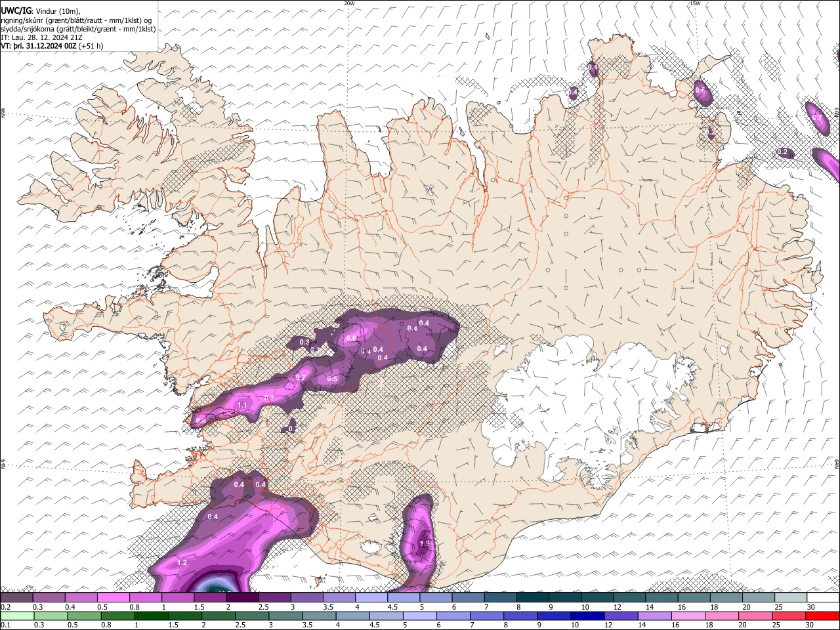
Task: Click the '1.2' precipitation value in the southwest
Action: pyautogui.click(x=182, y=562)
